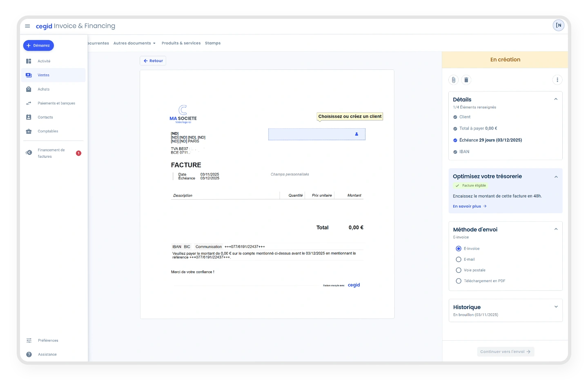The width and height of the screenshot is (588, 388).
Task: Open Activité from the sidebar
Action: pos(44,61)
